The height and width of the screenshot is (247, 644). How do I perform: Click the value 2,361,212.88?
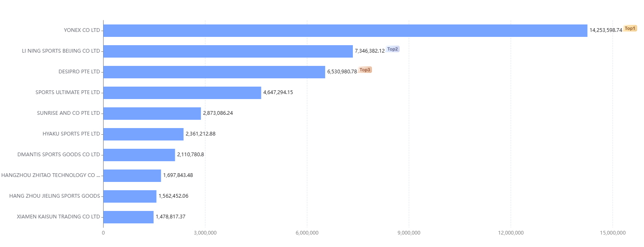coord(200,134)
